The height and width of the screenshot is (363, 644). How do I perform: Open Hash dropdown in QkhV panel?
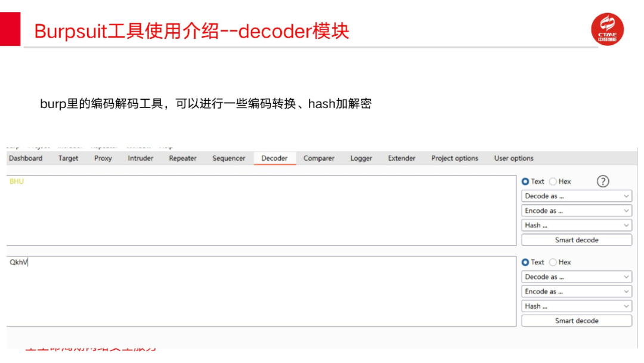click(577, 306)
